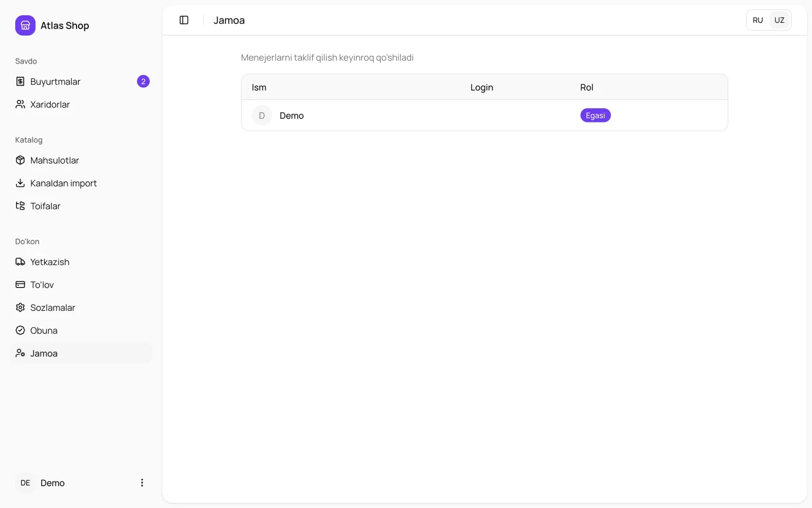812x508 pixels.
Task: Open the Obuna subscription page
Action: tap(81, 330)
